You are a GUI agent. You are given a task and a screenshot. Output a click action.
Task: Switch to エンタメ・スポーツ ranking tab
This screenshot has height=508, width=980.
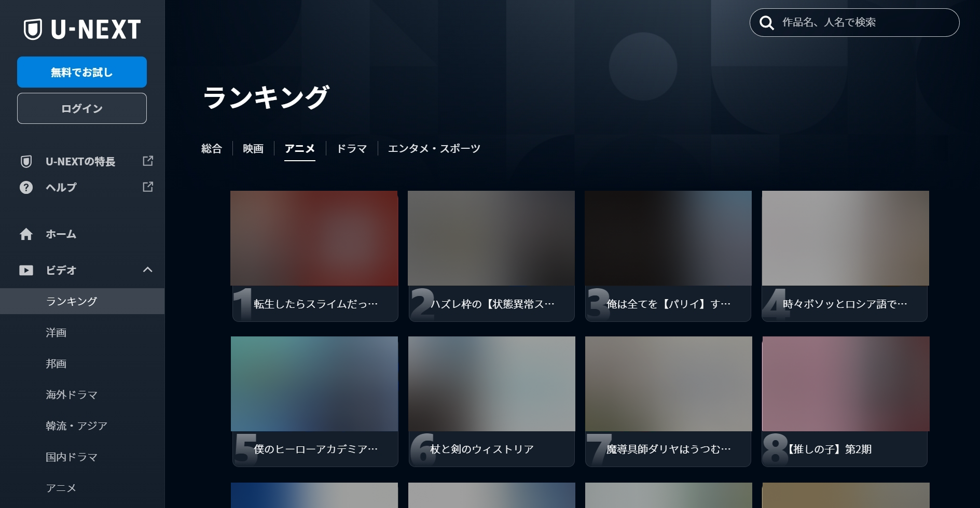[x=434, y=149]
